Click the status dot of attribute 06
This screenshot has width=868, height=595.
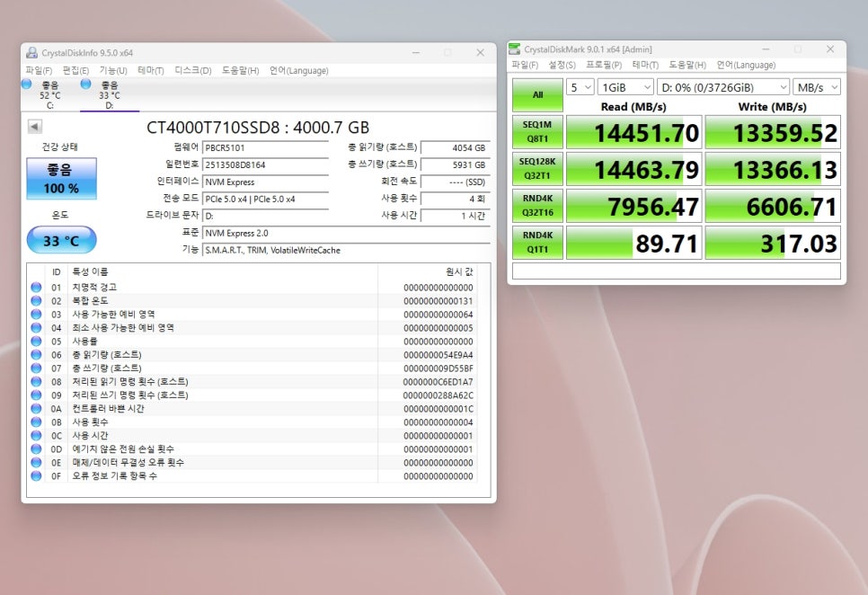tap(37, 354)
